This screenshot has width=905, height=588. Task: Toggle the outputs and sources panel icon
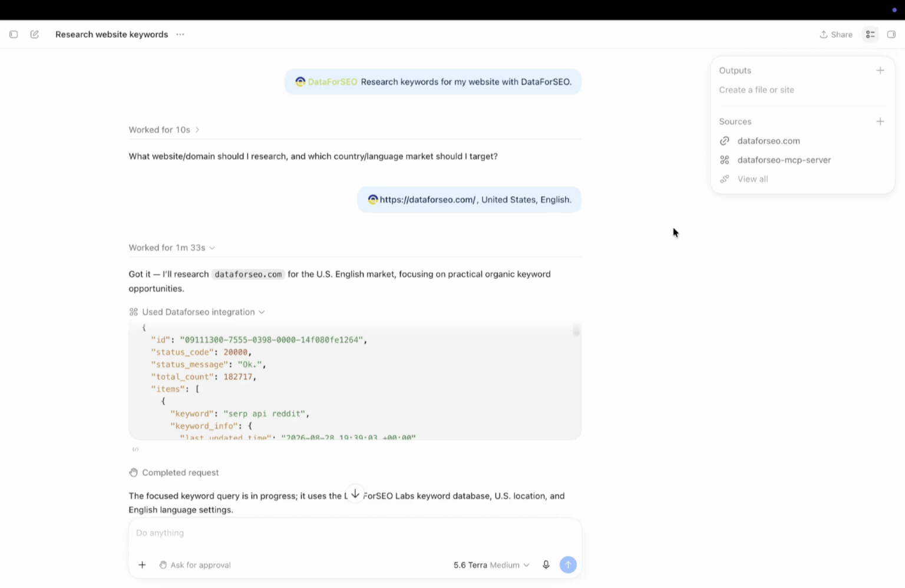870,34
